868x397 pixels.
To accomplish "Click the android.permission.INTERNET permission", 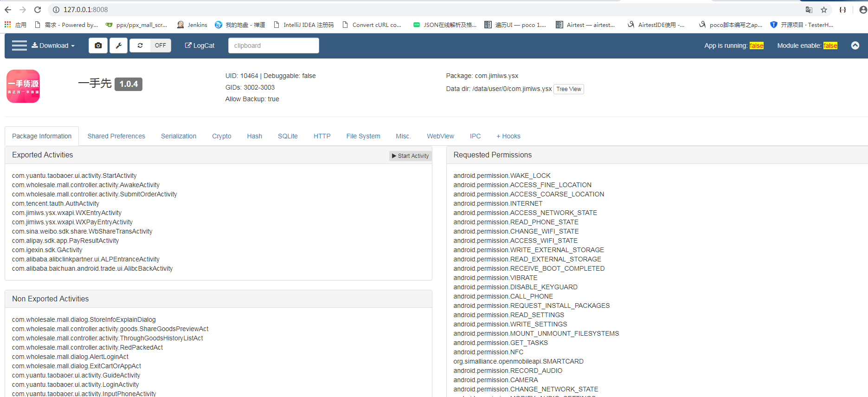I will click(x=498, y=203).
